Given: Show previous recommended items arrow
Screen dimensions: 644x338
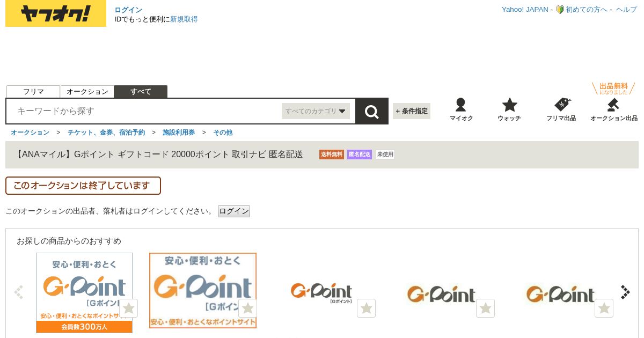Looking at the screenshot, I should click(19, 292).
